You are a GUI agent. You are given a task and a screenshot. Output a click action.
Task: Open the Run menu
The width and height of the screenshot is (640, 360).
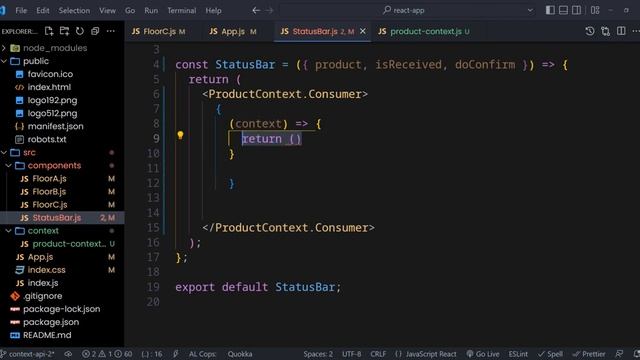tap(151, 11)
